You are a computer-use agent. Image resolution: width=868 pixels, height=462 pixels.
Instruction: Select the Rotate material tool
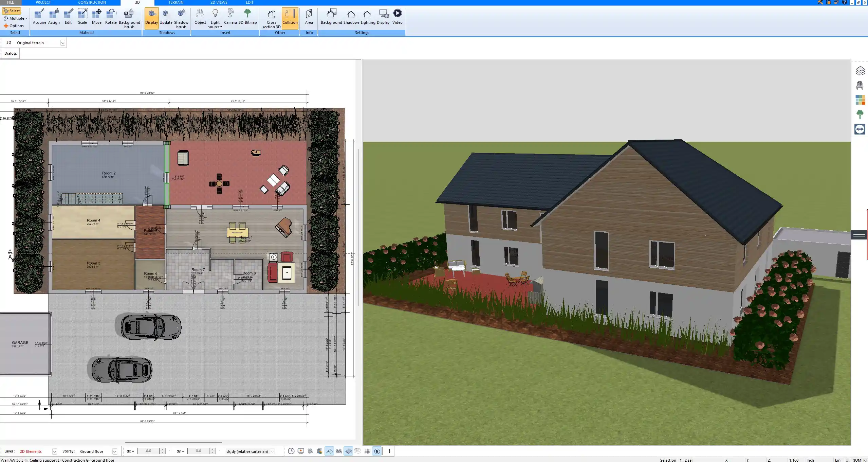coord(111,17)
